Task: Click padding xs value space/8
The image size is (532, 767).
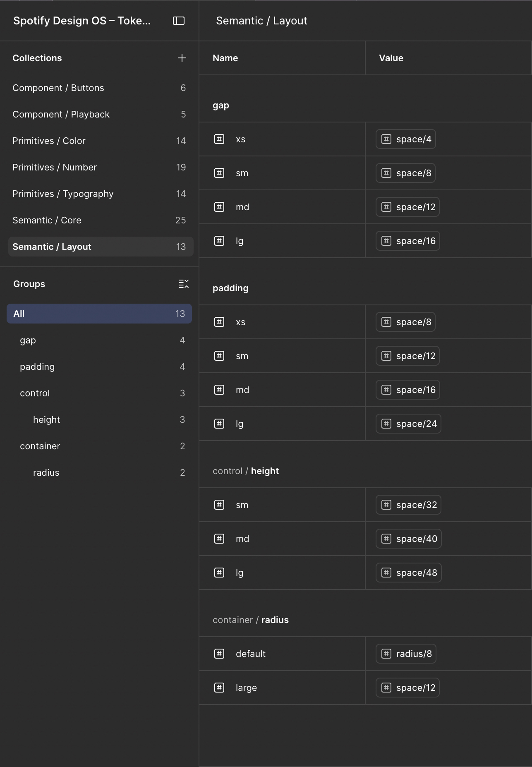Action: 406,322
